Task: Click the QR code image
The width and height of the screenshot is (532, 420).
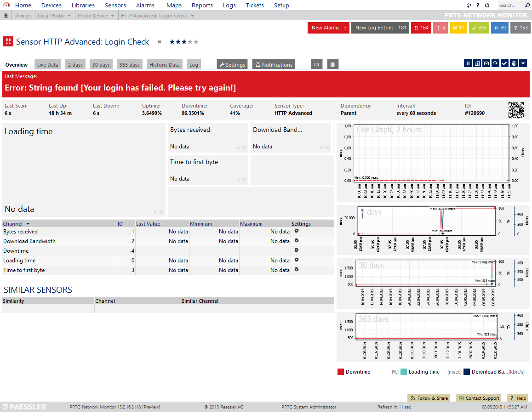Action: click(x=516, y=110)
